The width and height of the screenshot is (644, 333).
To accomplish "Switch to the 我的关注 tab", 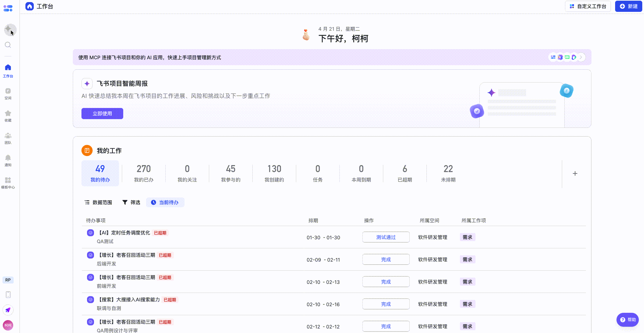I will coord(187,173).
